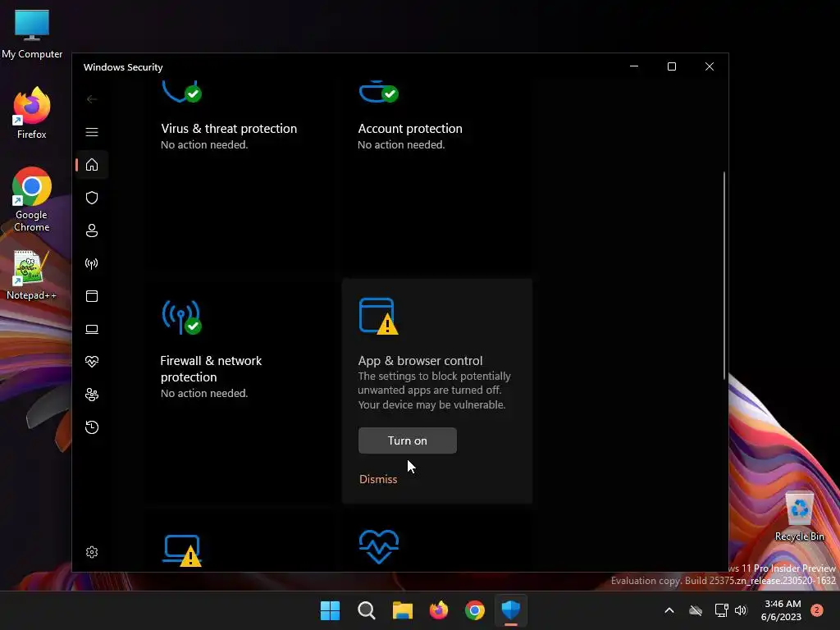Select My Computer desktop icon

point(32,34)
